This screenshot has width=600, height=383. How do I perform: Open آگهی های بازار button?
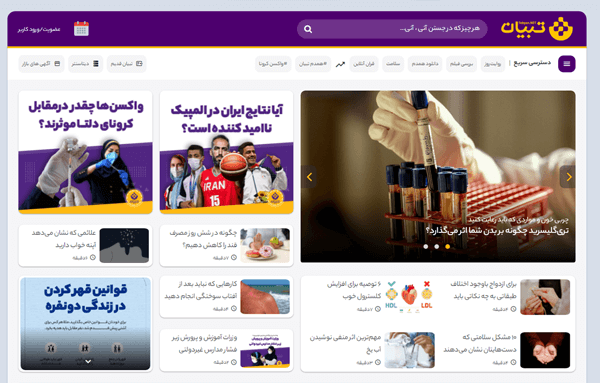[41, 64]
